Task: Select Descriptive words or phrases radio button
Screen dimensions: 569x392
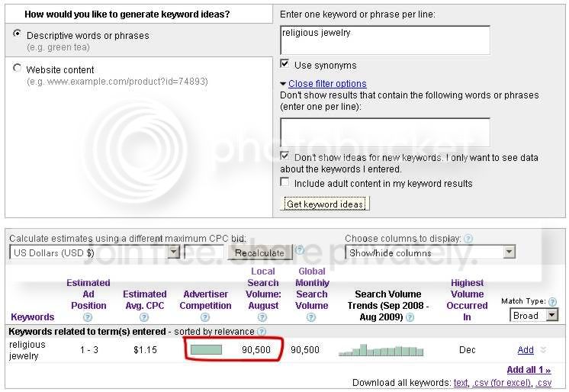Action: coord(17,34)
